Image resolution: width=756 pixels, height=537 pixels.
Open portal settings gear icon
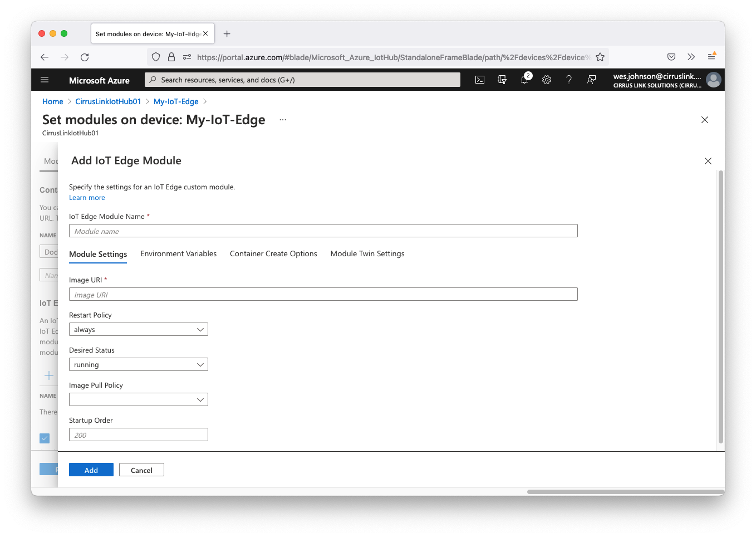click(547, 80)
